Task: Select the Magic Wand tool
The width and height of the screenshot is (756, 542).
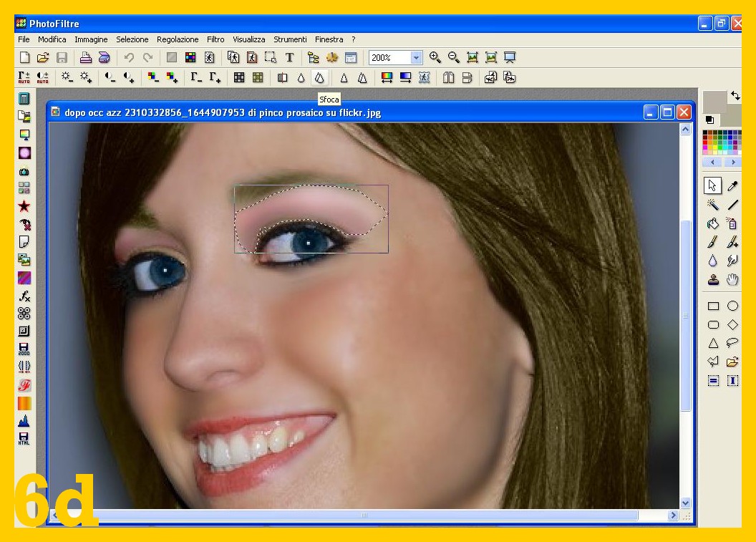Action: point(713,205)
